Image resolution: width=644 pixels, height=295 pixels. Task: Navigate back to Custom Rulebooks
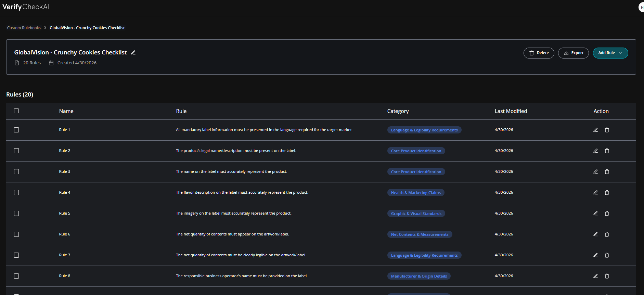pos(24,28)
